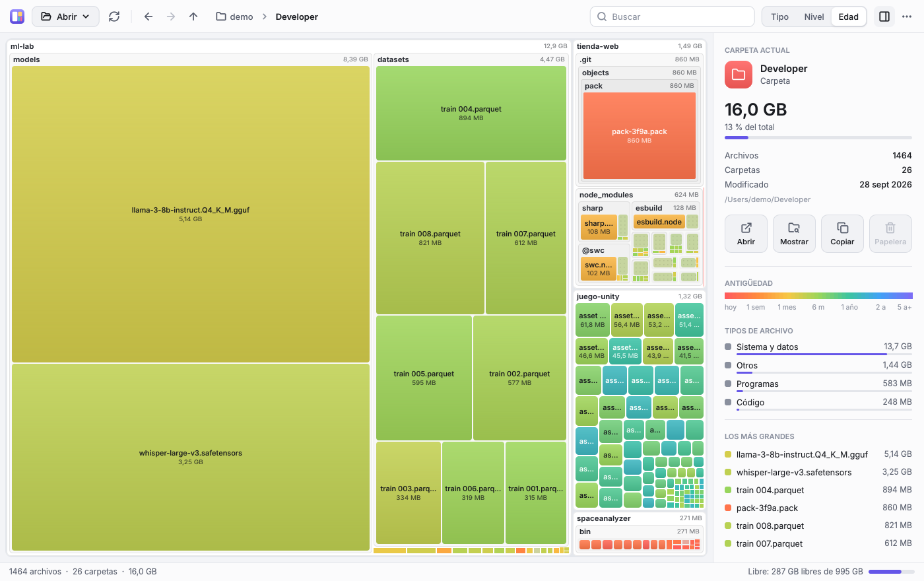This screenshot has width=924, height=581.
Task: Click the age gradient color bar
Action: 818,296
